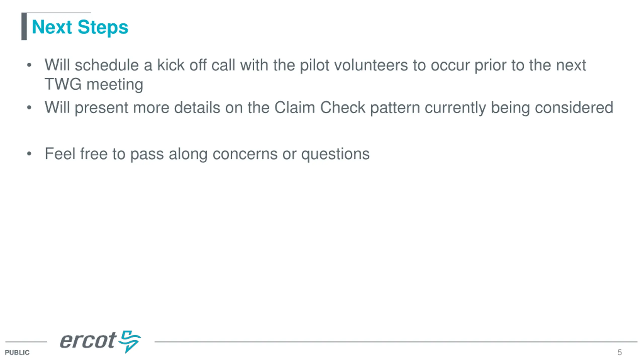
Task: Click the text 'Feel free to pass along'
Action: (126, 154)
